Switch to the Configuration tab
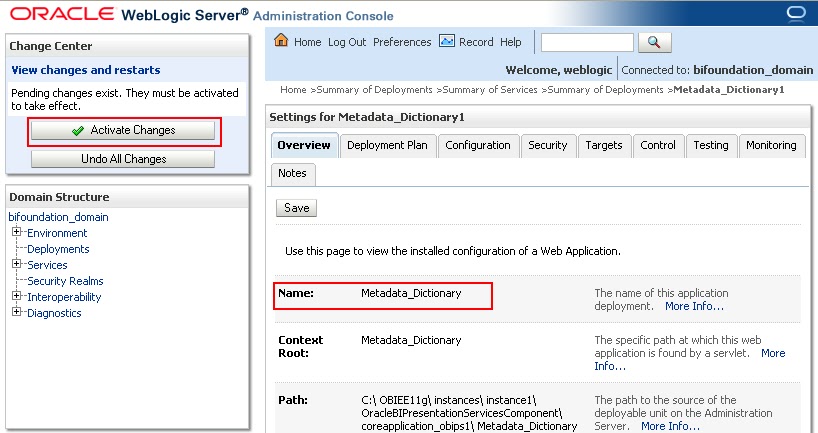 [478, 146]
